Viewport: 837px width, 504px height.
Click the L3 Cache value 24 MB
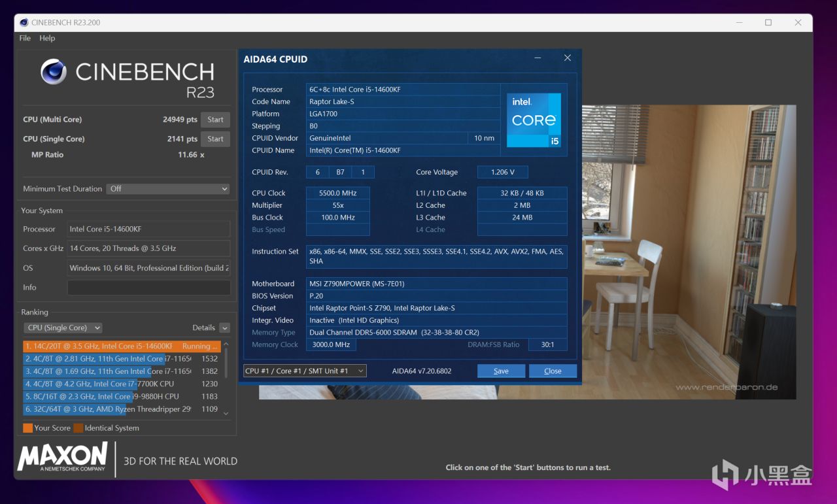click(x=522, y=218)
